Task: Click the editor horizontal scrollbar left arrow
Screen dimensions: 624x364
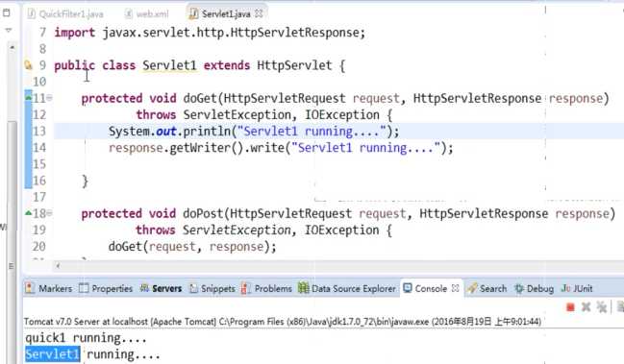Action: [x=58, y=265]
